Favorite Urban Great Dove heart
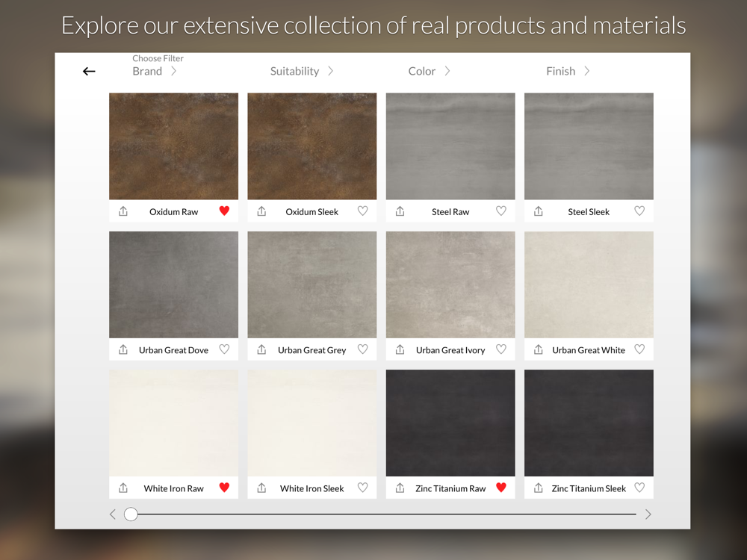The width and height of the screenshot is (747, 560). [x=224, y=349]
